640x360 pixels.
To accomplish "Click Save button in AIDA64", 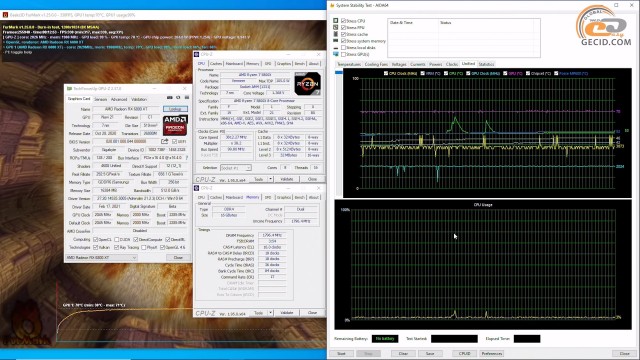I will [430, 353].
